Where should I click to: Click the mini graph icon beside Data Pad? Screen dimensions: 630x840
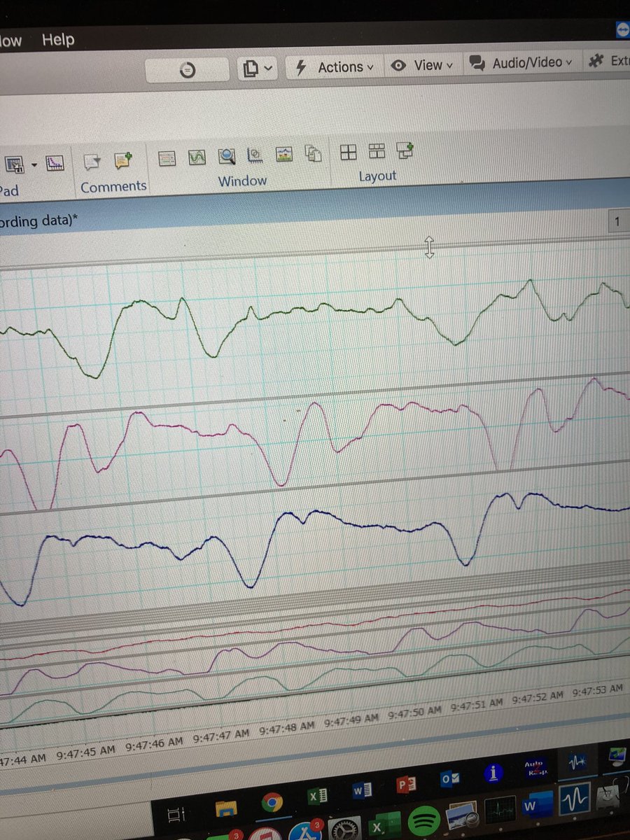coord(55,164)
